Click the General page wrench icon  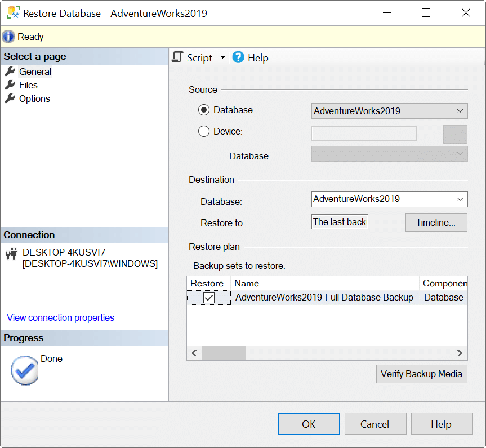[10, 71]
